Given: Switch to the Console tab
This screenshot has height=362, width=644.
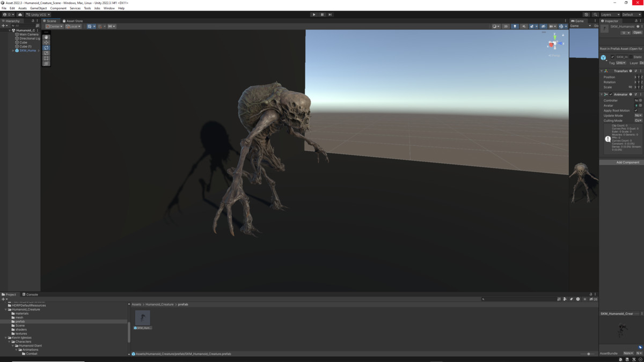Looking at the screenshot, I should click(30, 294).
